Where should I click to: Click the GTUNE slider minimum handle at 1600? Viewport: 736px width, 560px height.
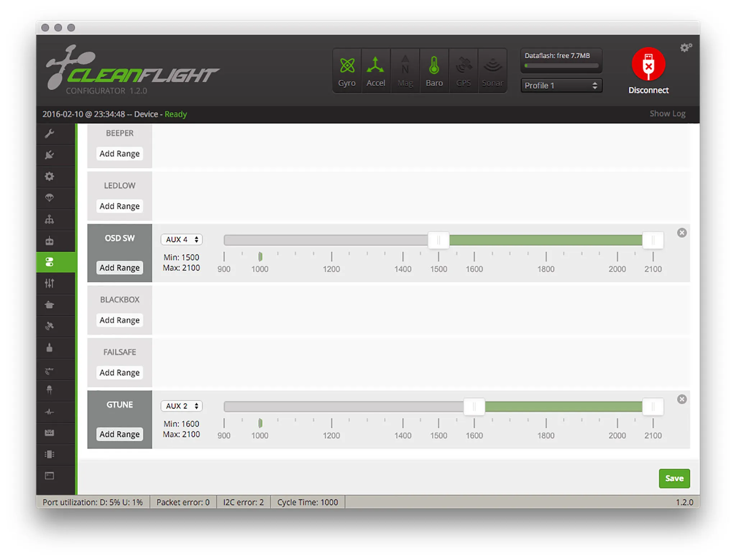(474, 407)
